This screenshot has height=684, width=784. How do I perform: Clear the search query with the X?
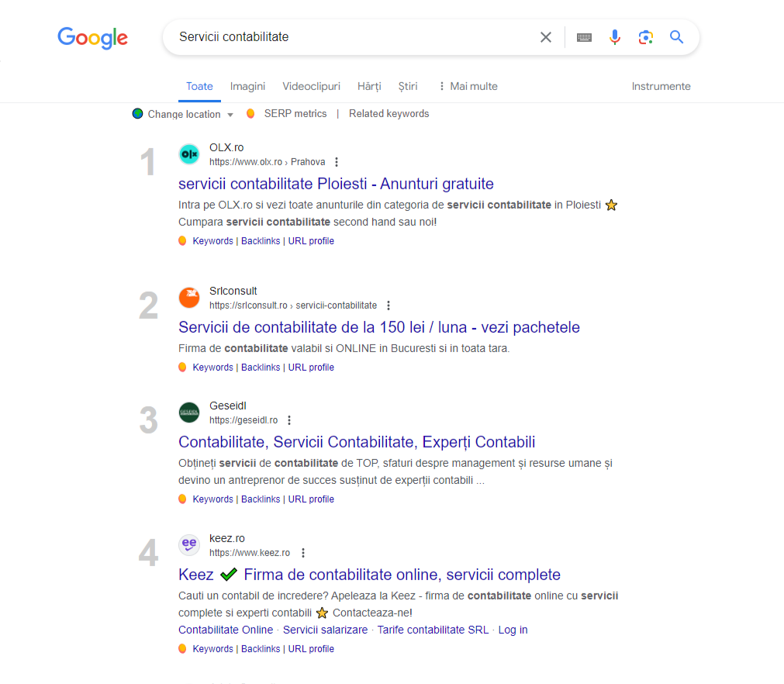click(546, 36)
